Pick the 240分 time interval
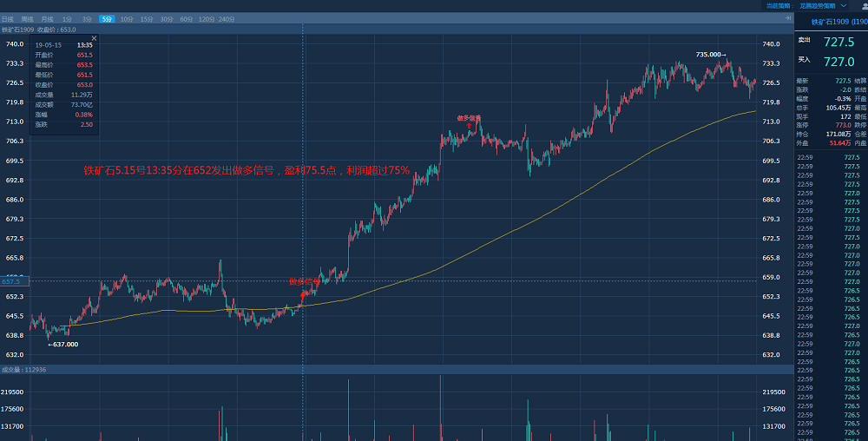Image resolution: width=868 pixels, height=441 pixels. 227,18
